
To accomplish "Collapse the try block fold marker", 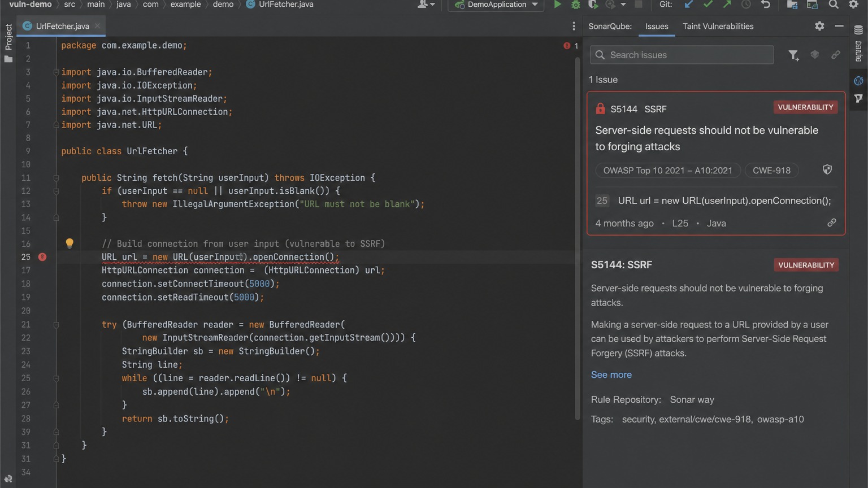I will coord(56,325).
